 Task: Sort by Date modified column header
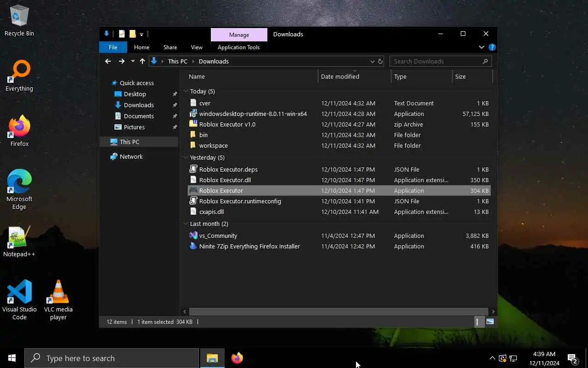[354, 76]
